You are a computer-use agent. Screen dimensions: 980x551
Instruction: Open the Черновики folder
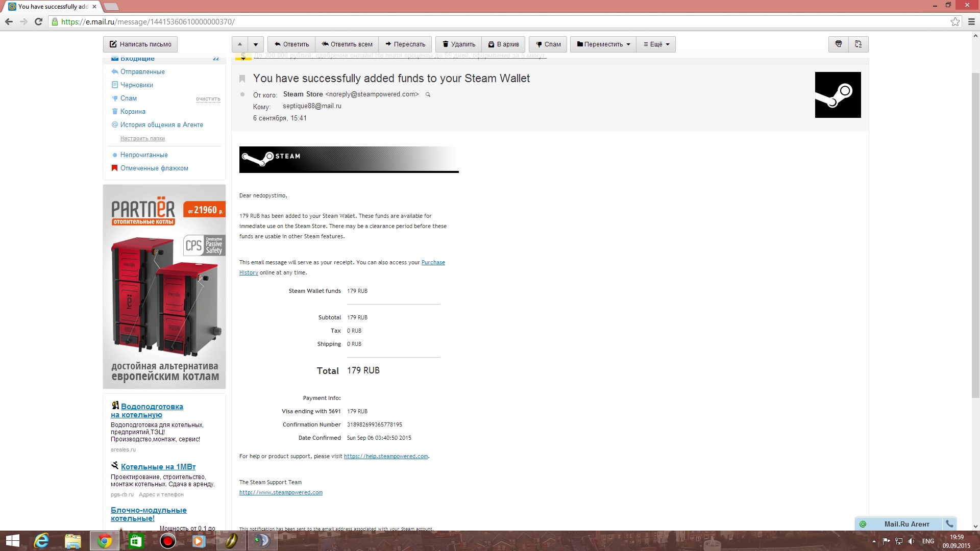136,85
